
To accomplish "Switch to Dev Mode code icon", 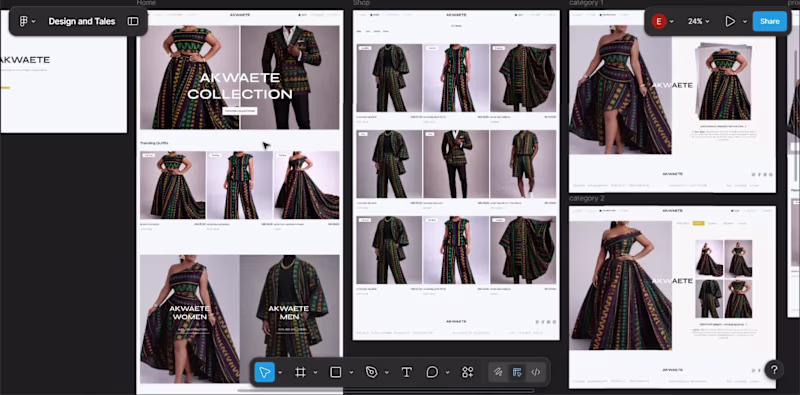I will (535, 372).
